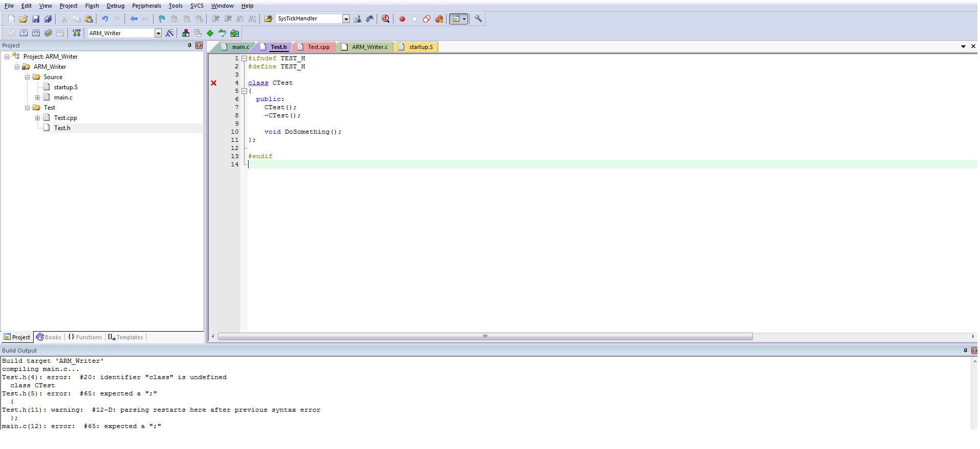The width and height of the screenshot is (980, 449).
Task: Switch to the ARM_Writer.c editor tab
Action: (365, 47)
